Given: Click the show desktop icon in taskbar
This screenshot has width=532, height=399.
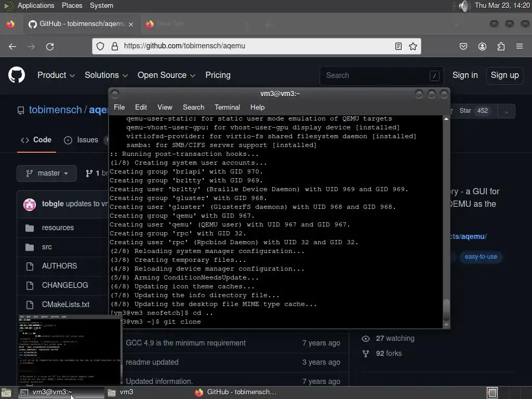Looking at the screenshot, I should click(6, 393).
